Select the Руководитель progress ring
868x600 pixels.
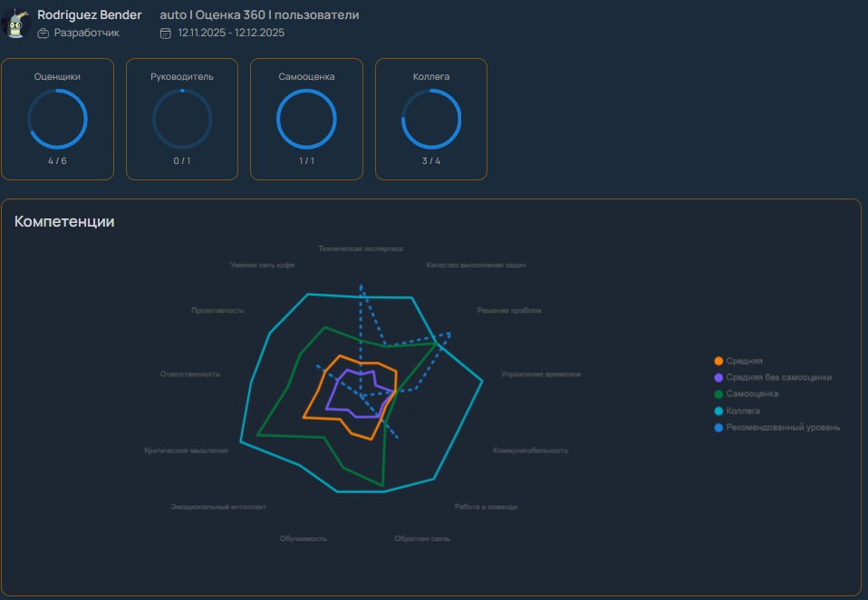[x=182, y=119]
